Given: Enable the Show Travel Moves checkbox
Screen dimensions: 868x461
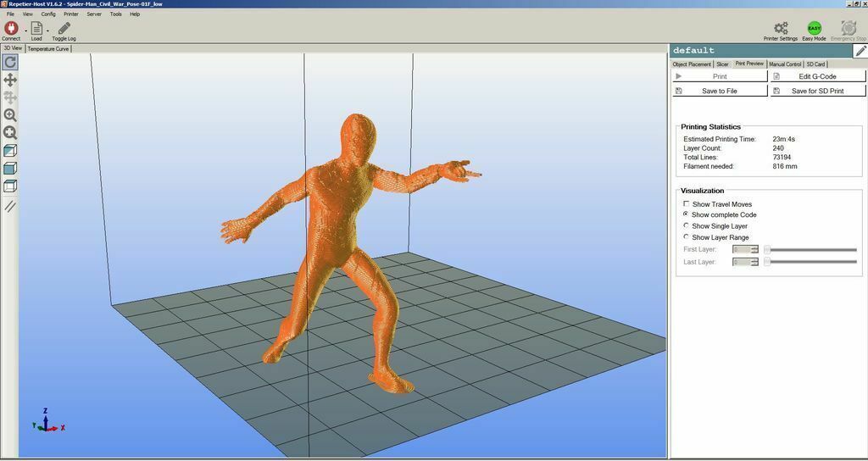Looking at the screenshot, I should pos(687,203).
